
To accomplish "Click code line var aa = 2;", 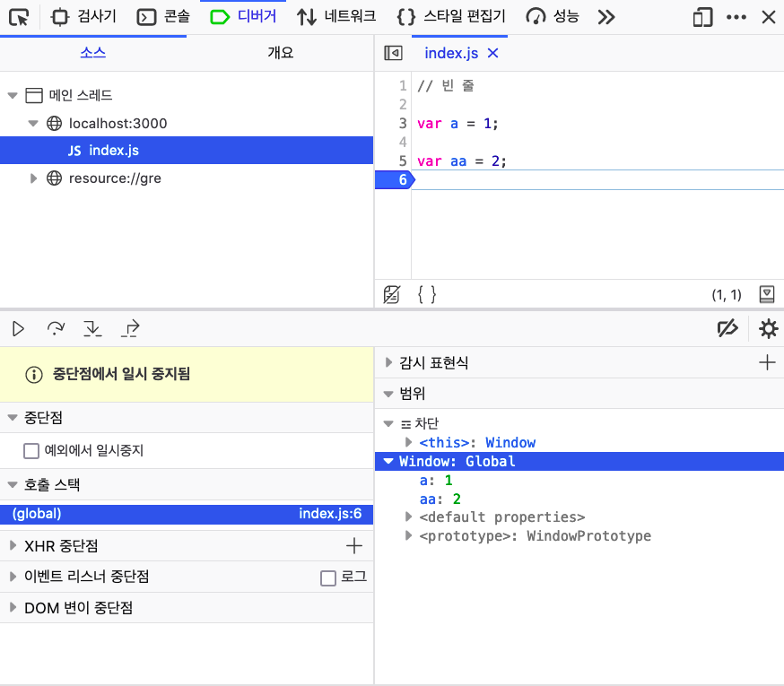I will click(x=461, y=161).
